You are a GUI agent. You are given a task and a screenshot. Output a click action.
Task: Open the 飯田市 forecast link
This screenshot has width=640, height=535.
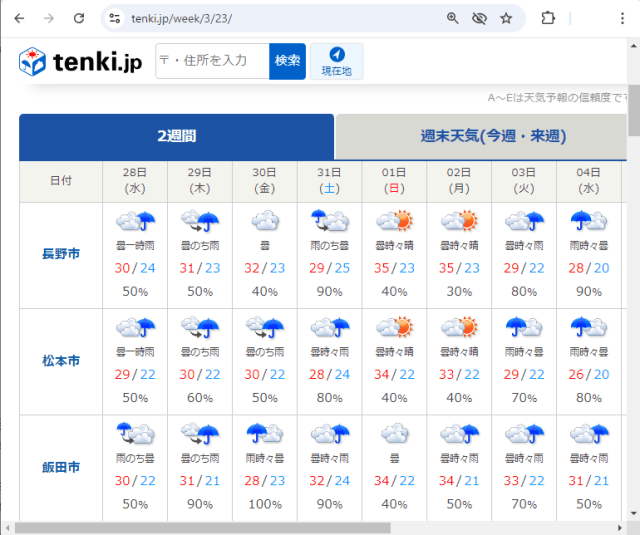point(61,467)
